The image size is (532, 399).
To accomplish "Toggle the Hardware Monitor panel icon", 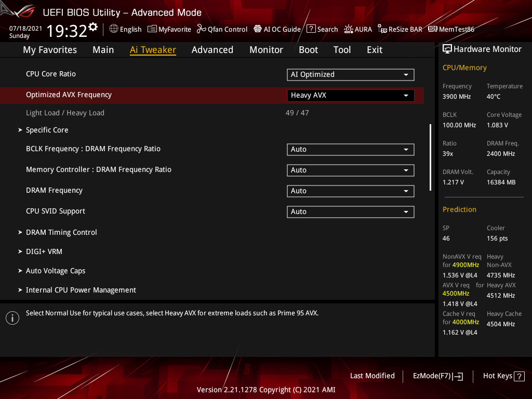I will [447, 48].
